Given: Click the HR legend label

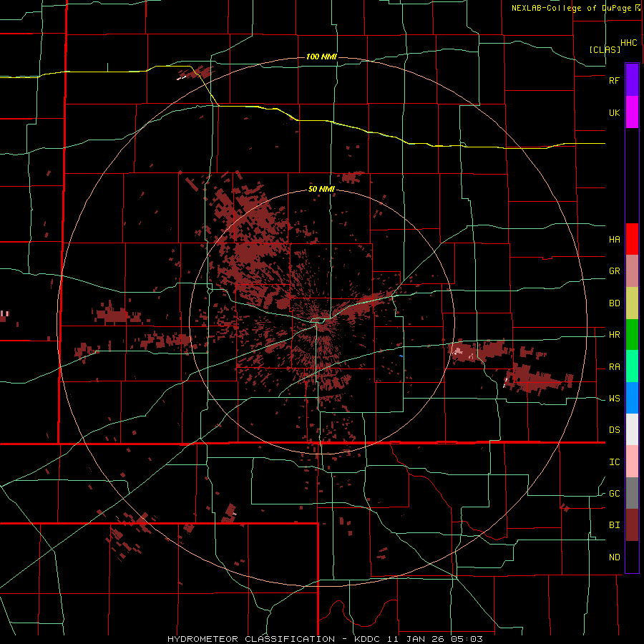Looking at the screenshot, I should pyautogui.click(x=614, y=335).
